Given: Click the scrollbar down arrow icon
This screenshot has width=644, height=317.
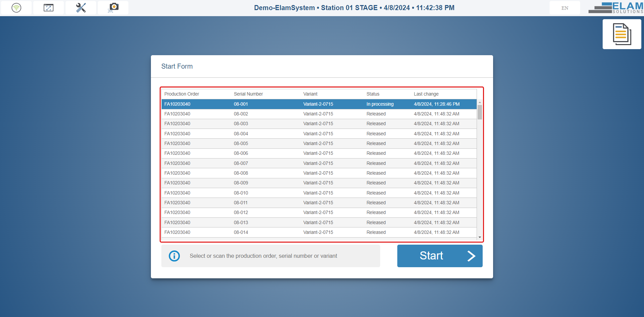Looking at the screenshot, I should 480,237.
